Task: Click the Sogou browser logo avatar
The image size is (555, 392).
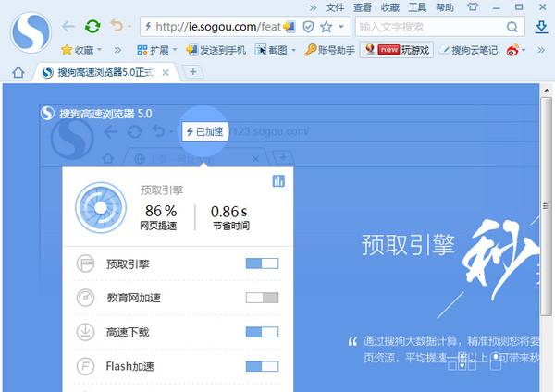Action: 31,32
